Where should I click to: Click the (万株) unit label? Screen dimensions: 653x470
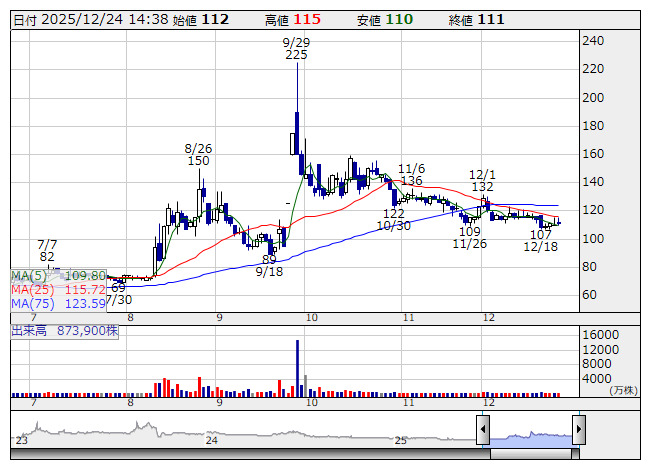coord(623,390)
